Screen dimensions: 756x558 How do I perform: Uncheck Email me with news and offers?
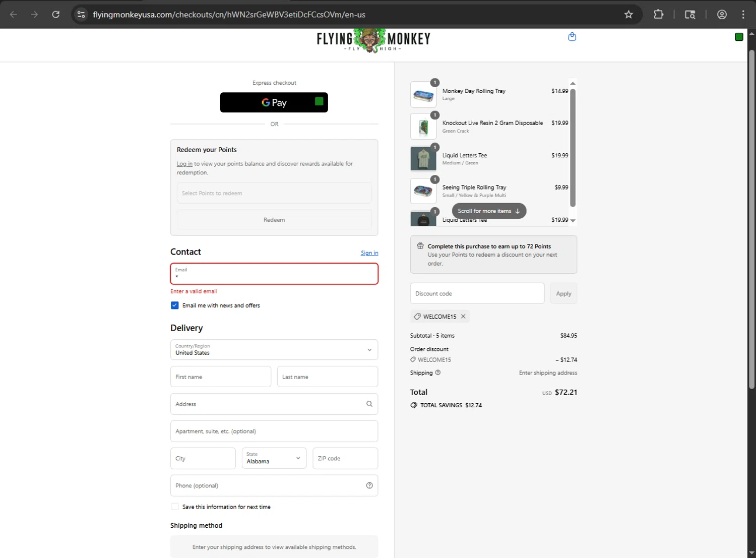tap(174, 305)
